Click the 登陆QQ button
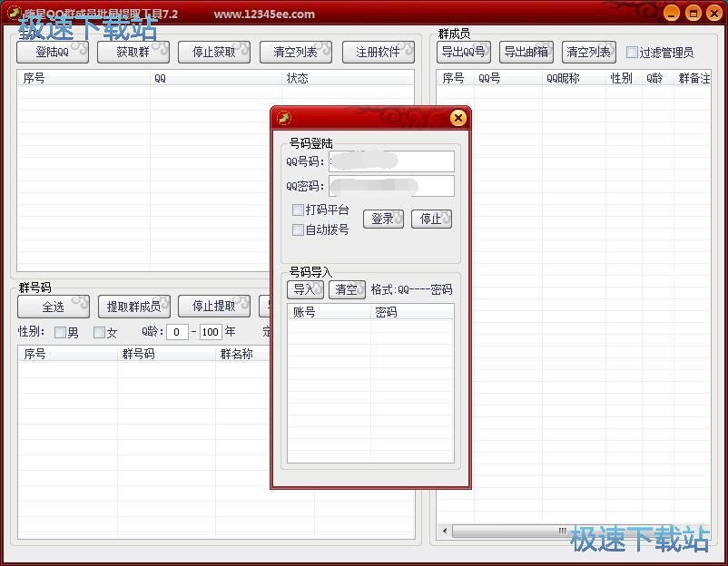Image resolution: width=728 pixels, height=566 pixels. [53, 52]
